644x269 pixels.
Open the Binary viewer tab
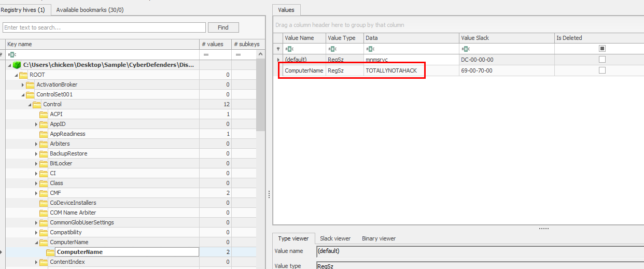pos(379,238)
